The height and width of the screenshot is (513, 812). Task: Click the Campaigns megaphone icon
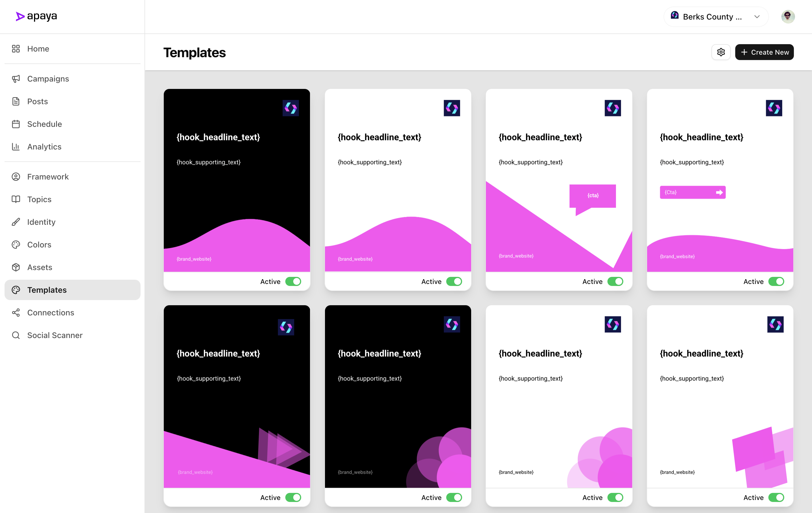[x=16, y=78]
